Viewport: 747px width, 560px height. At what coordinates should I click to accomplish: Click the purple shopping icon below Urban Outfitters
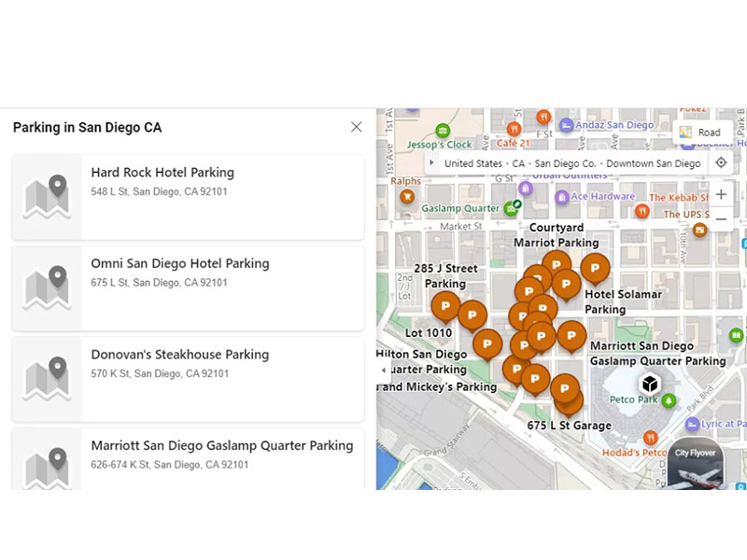pos(525,189)
